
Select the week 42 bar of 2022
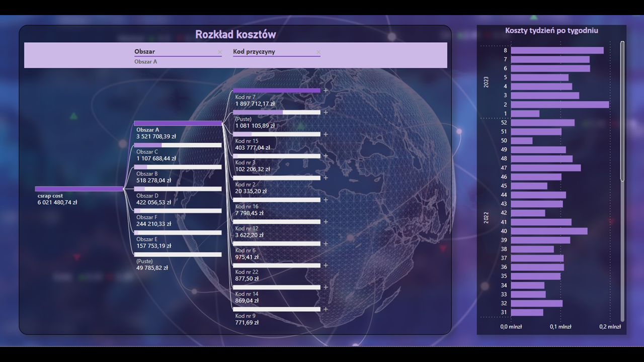coord(528,213)
